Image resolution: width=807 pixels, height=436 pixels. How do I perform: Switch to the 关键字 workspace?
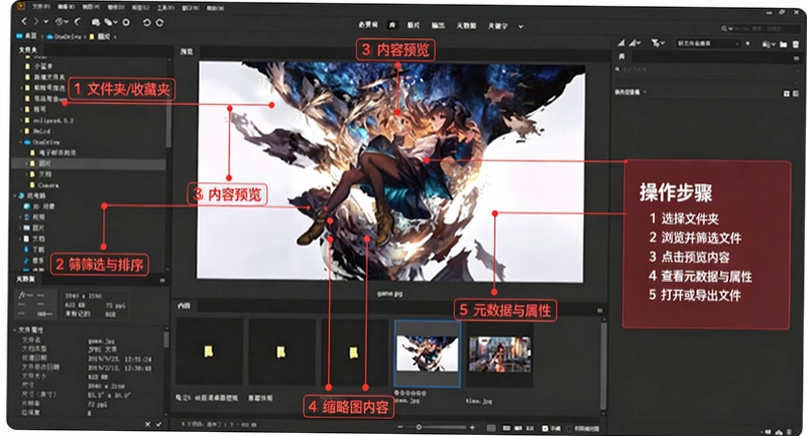(x=498, y=26)
